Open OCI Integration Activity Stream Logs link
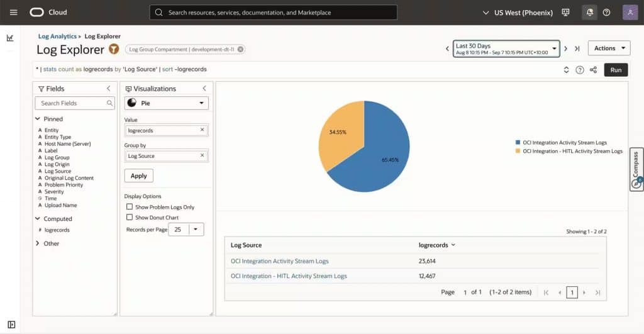Image resolution: width=644 pixels, height=334 pixels. (x=280, y=261)
